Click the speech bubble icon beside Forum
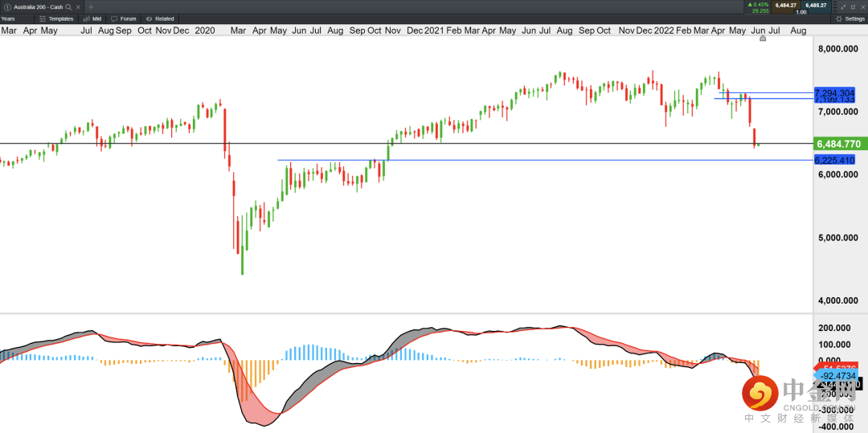 click(x=114, y=18)
